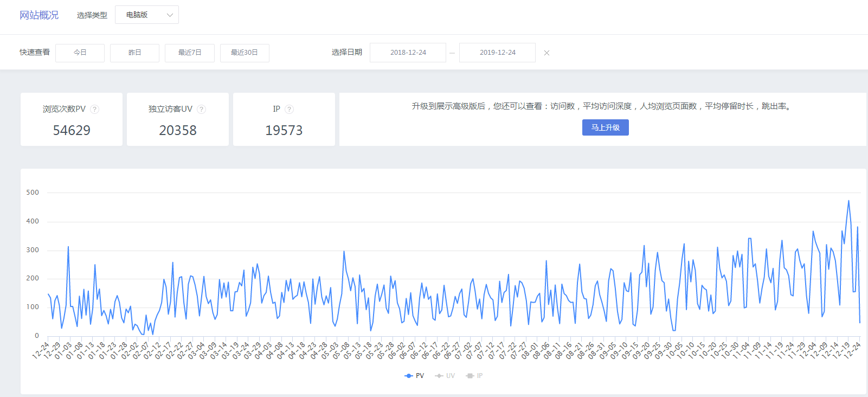Click the 快速查看 label

[x=35, y=52]
